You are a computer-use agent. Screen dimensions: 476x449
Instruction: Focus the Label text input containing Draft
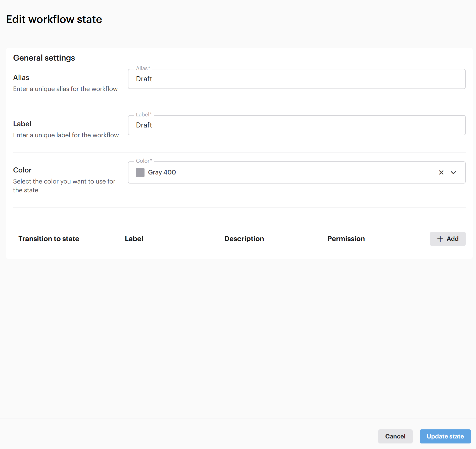pyautogui.click(x=297, y=125)
